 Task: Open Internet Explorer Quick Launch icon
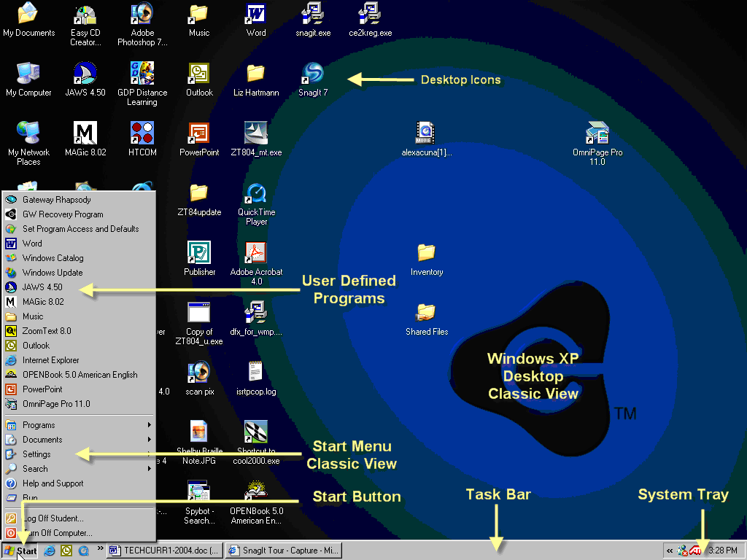[49, 551]
